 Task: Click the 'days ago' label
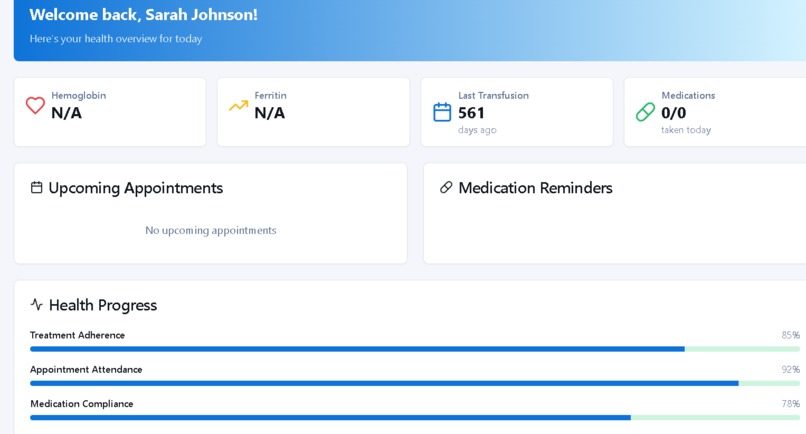click(x=477, y=130)
